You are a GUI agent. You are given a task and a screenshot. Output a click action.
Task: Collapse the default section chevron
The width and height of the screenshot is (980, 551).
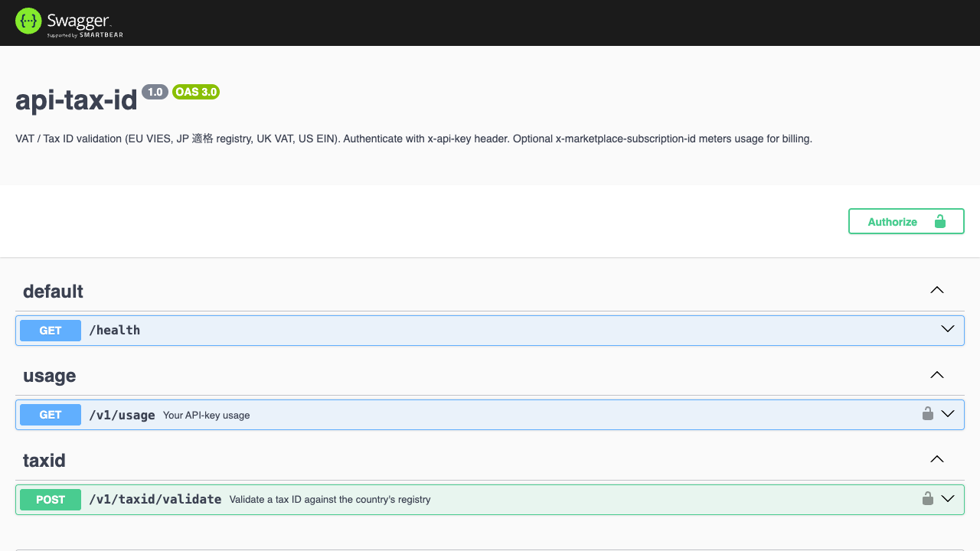point(936,291)
